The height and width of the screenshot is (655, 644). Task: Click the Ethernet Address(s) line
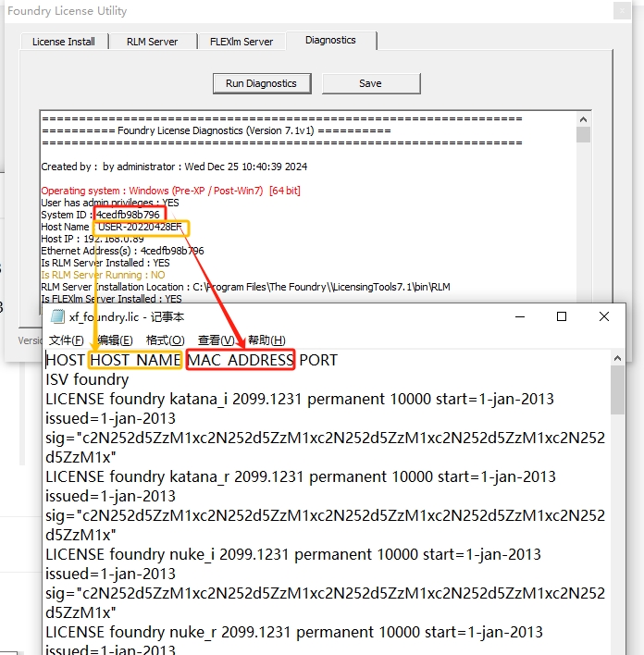pos(122,251)
